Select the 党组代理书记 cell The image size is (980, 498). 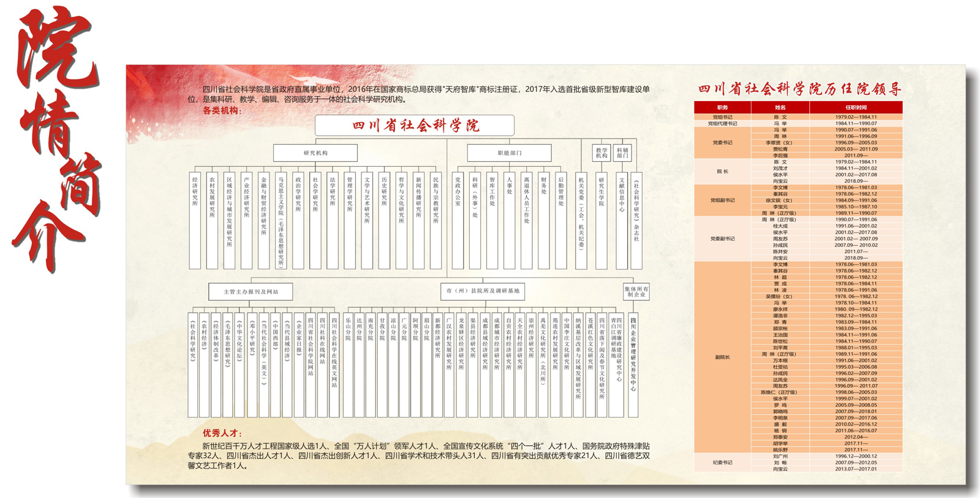(722, 123)
